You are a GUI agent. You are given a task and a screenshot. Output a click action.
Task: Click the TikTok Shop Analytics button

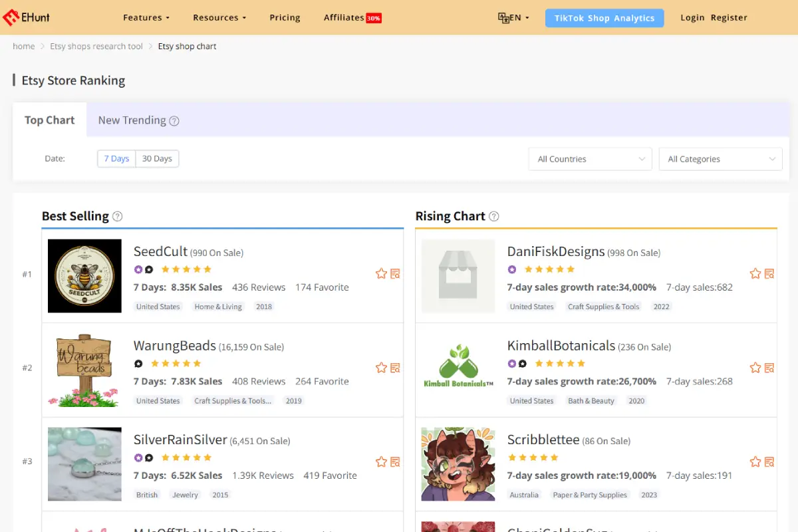(x=604, y=18)
